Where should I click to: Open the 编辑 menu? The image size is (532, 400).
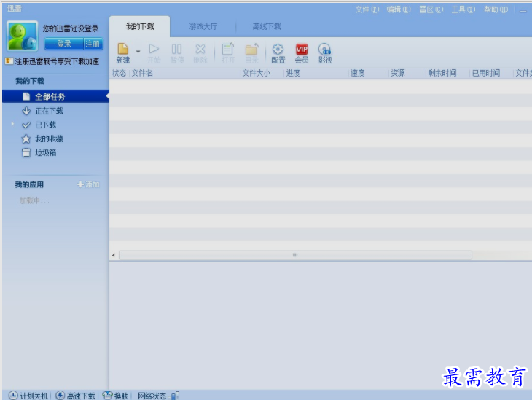point(399,9)
